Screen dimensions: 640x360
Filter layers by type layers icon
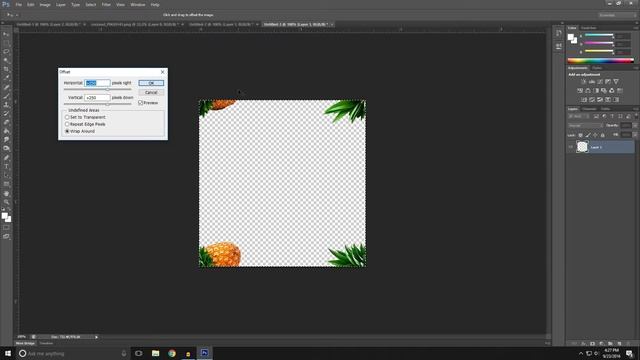(x=612, y=116)
